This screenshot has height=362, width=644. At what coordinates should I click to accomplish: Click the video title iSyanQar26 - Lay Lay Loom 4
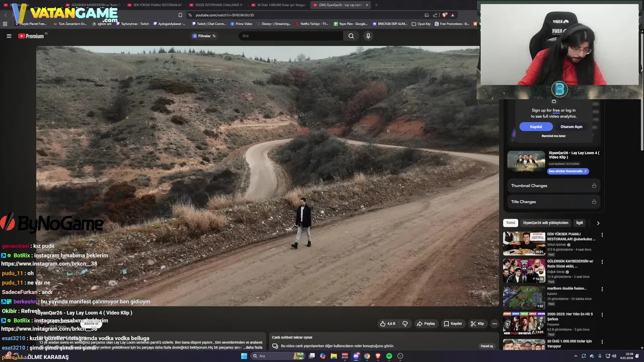coord(84,313)
